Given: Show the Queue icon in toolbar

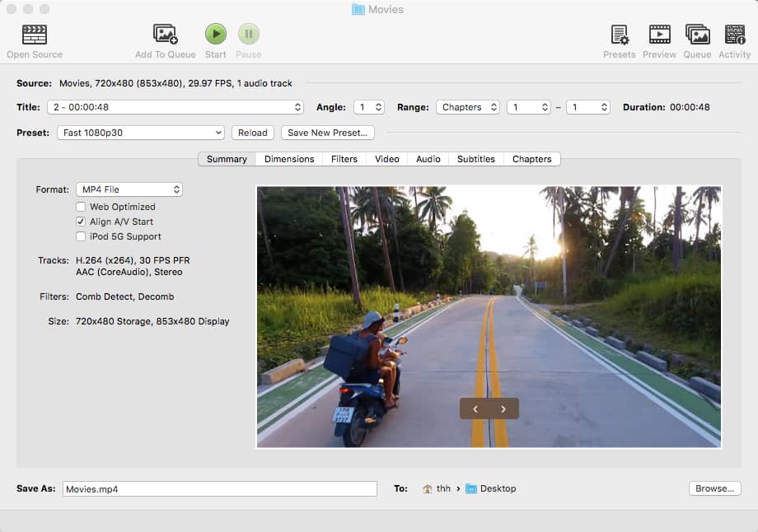Looking at the screenshot, I should pos(697,35).
